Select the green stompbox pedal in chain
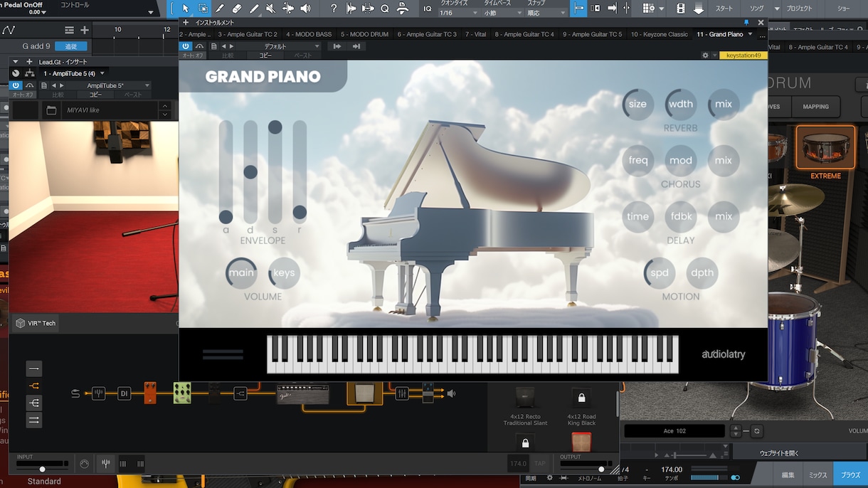The width and height of the screenshot is (868, 488). coord(182,393)
